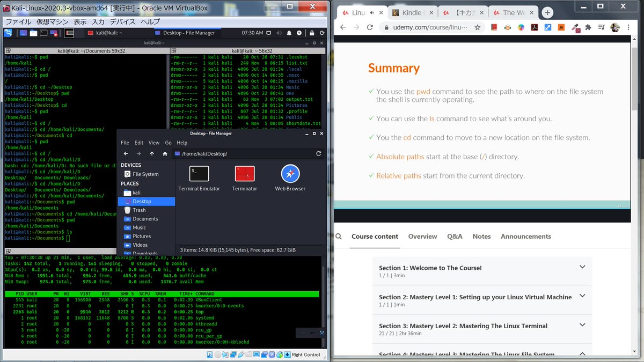
Task: Select the Terminal Emulator desktop launcher
Action: pos(199,178)
